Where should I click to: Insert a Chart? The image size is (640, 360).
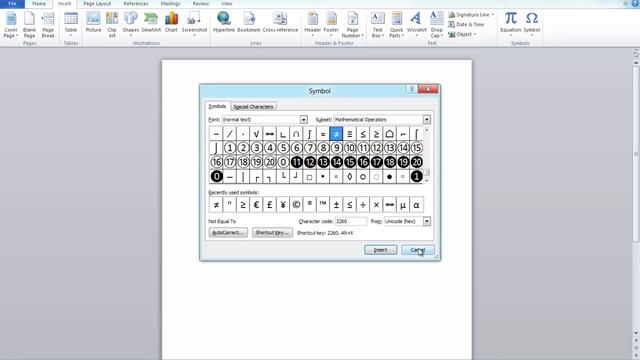[x=171, y=23]
